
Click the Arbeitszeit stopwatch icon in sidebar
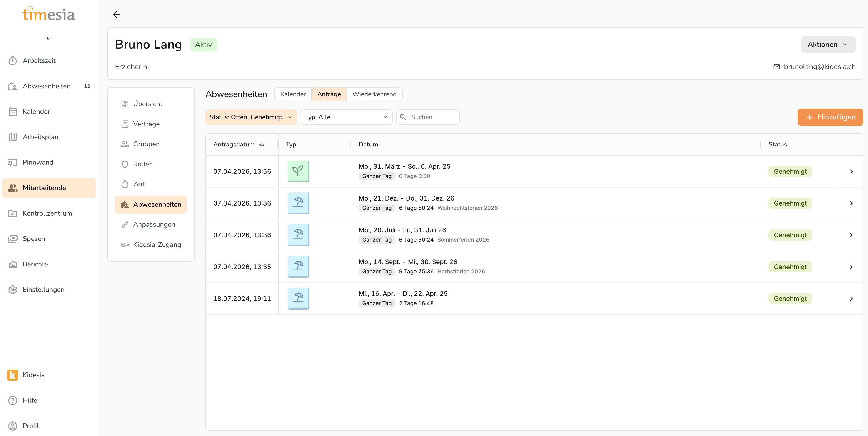click(x=12, y=61)
